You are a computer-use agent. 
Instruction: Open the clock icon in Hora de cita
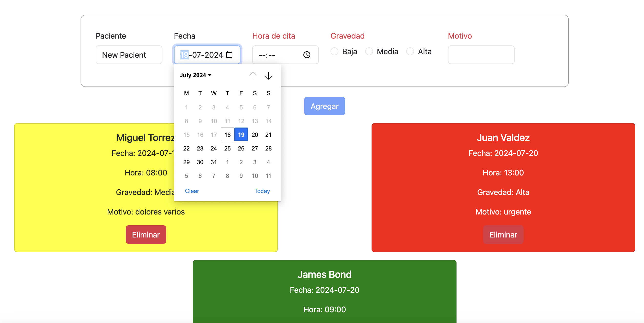307,55
